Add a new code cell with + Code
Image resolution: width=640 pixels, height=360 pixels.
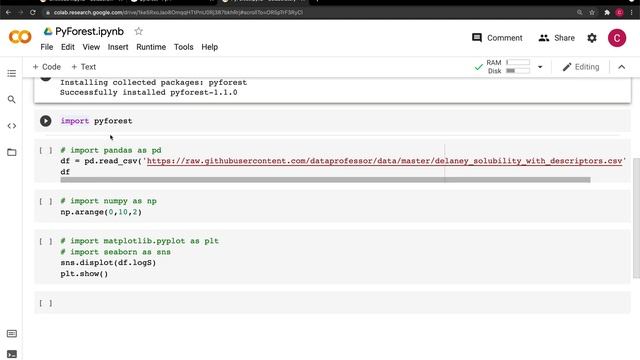click(47, 67)
